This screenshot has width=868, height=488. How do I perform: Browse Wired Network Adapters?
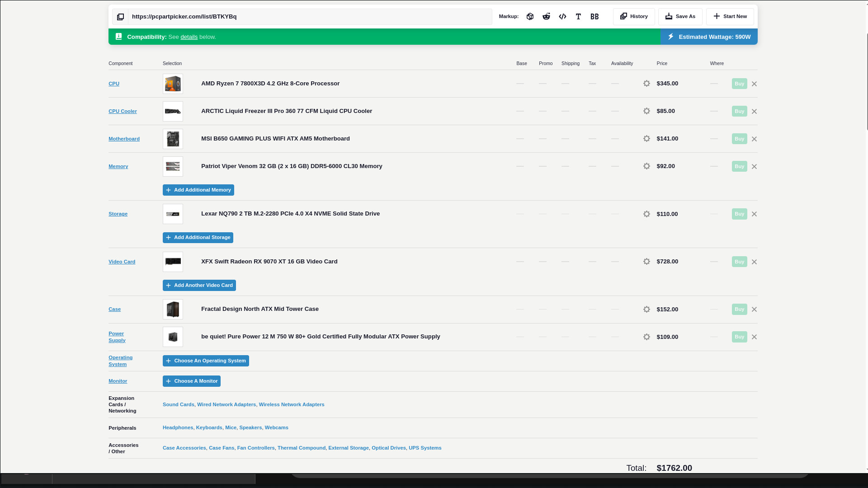(x=226, y=405)
